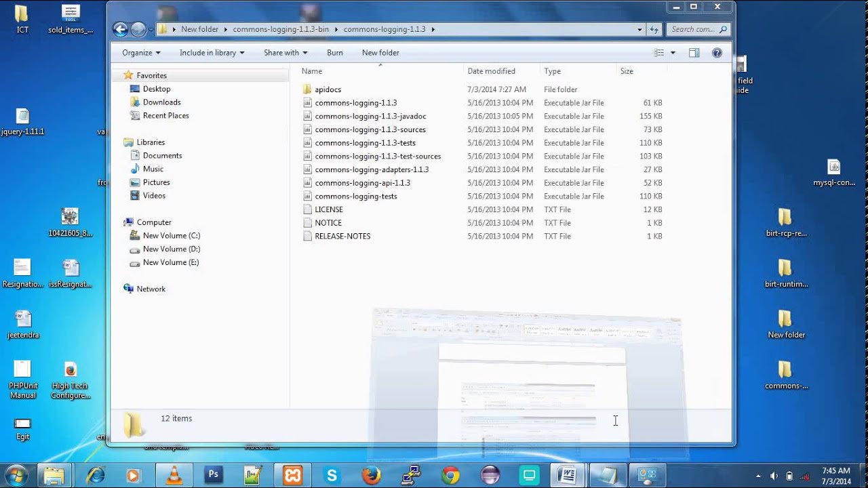Open the view options dropdown arrow

(673, 53)
